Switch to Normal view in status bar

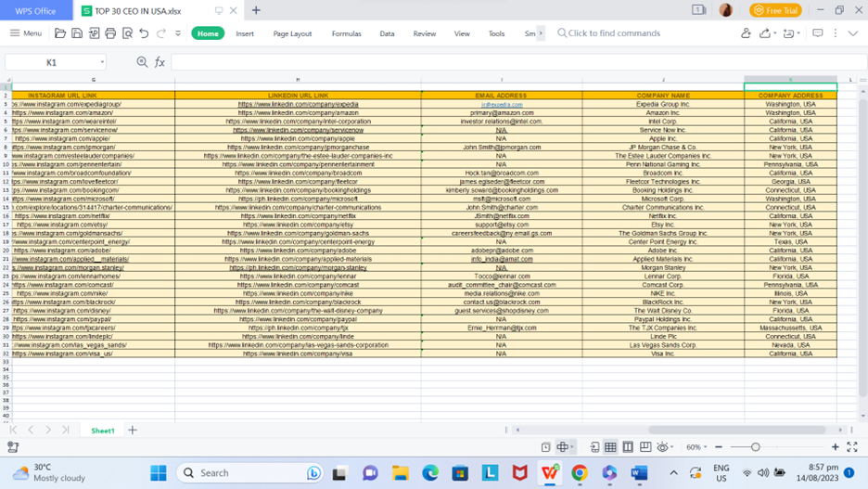[610, 447]
